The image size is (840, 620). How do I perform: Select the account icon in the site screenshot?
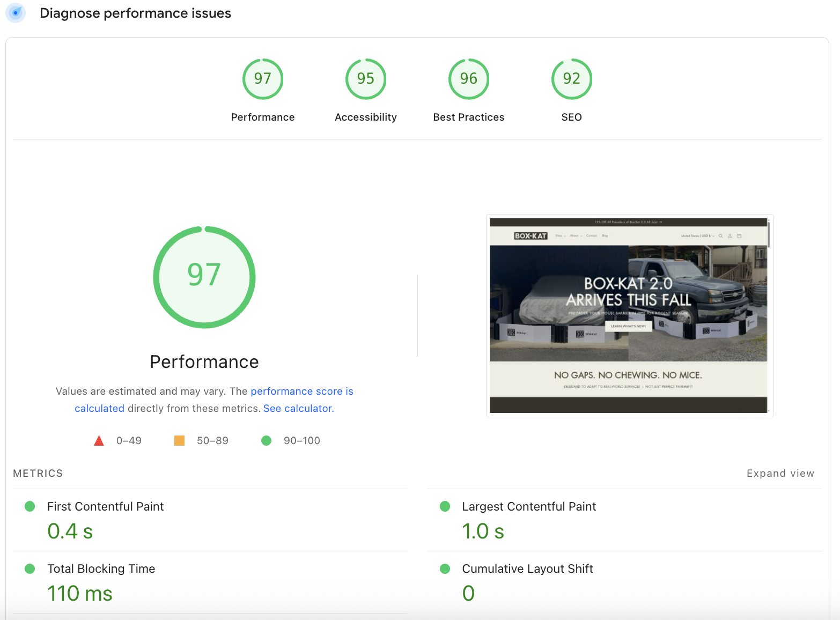pos(730,235)
